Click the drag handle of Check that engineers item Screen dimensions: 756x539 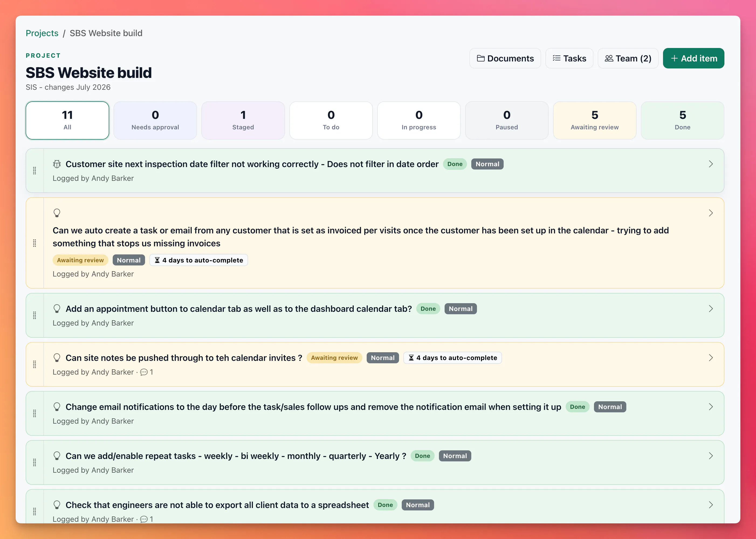click(35, 512)
